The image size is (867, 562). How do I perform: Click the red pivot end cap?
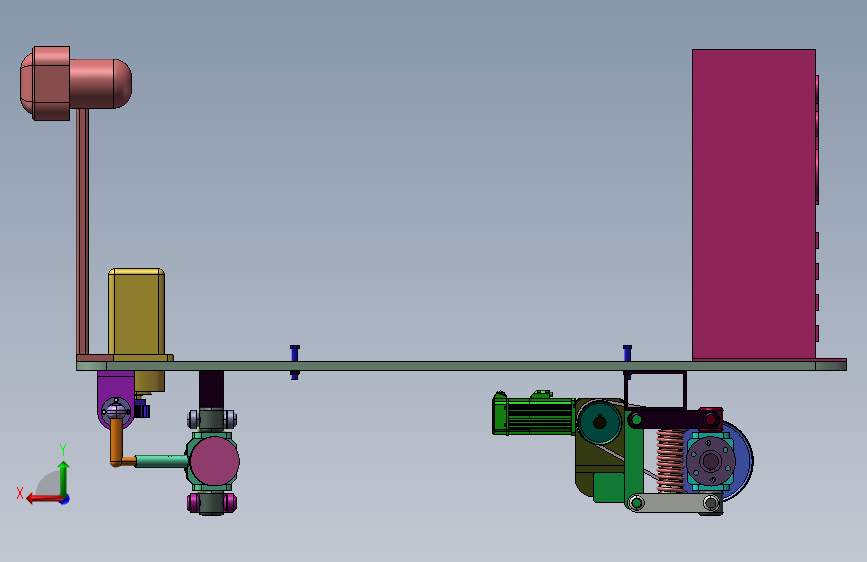pos(711,419)
